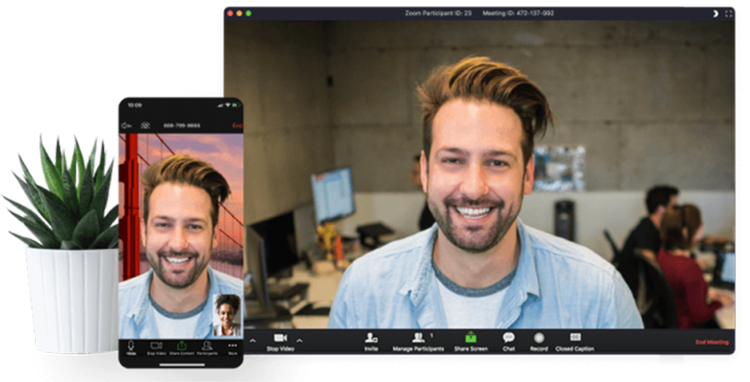This screenshot has height=382, width=750.
Task: Click the red End Meeting text
Action: point(712,342)
